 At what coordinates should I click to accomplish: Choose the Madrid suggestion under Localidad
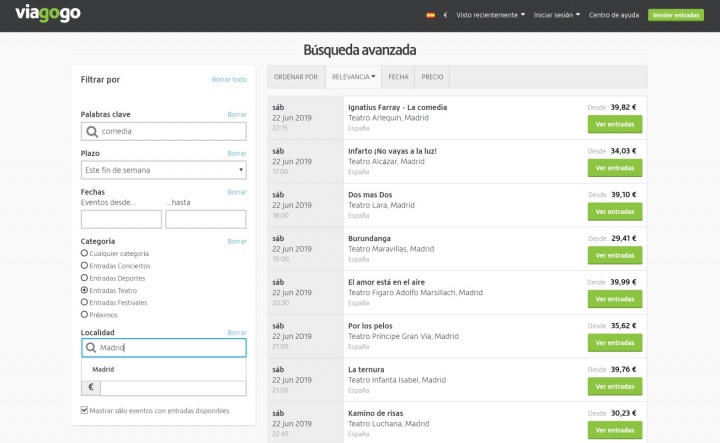[x=103, y=369]
